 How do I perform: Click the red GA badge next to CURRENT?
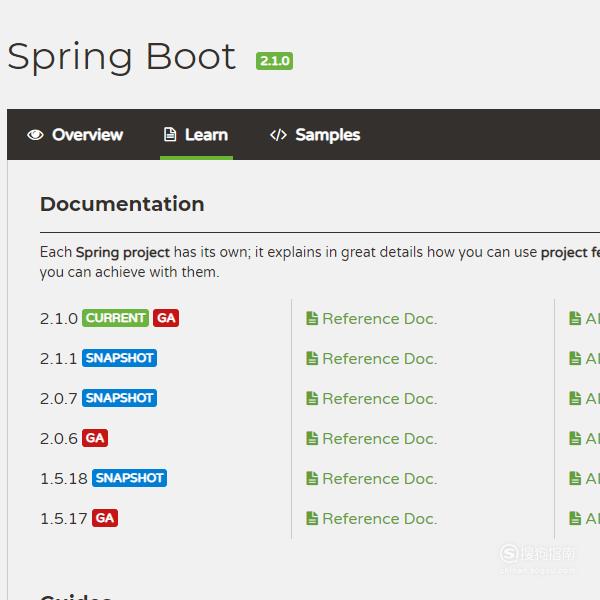[166, 318]
